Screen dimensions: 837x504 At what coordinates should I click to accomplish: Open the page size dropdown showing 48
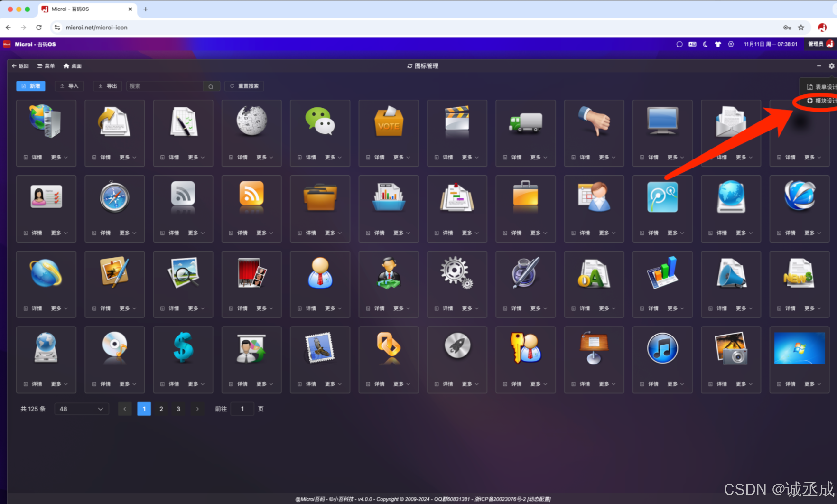click(82, 409)
